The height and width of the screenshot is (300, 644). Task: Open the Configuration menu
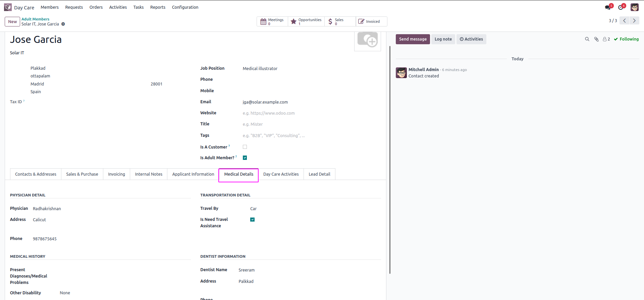pyautogui.click(x=185, y=7)
